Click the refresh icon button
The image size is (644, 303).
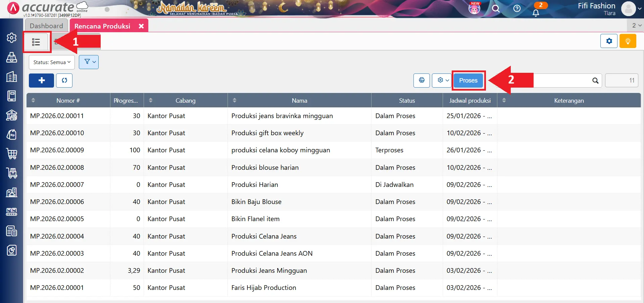tap(64, 81)
